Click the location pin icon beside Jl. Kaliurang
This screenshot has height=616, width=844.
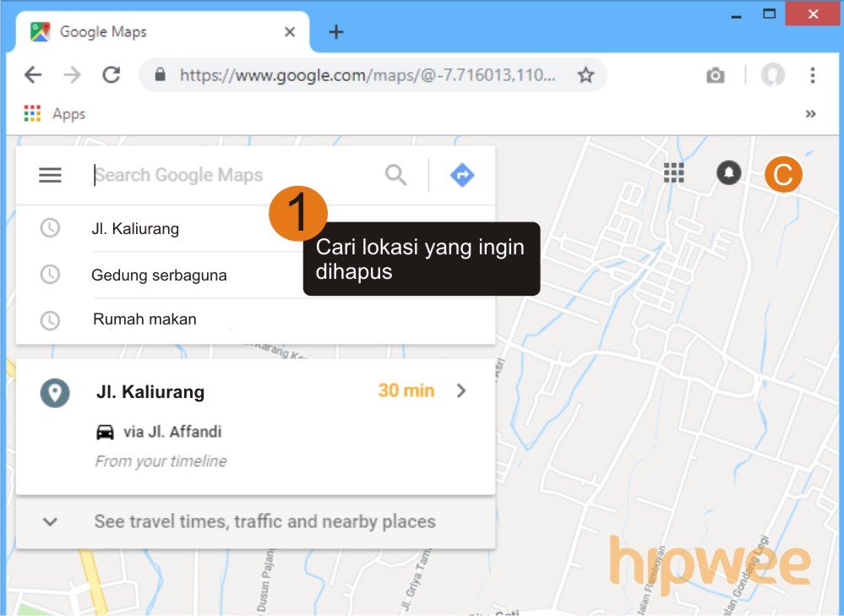point(53,391)
